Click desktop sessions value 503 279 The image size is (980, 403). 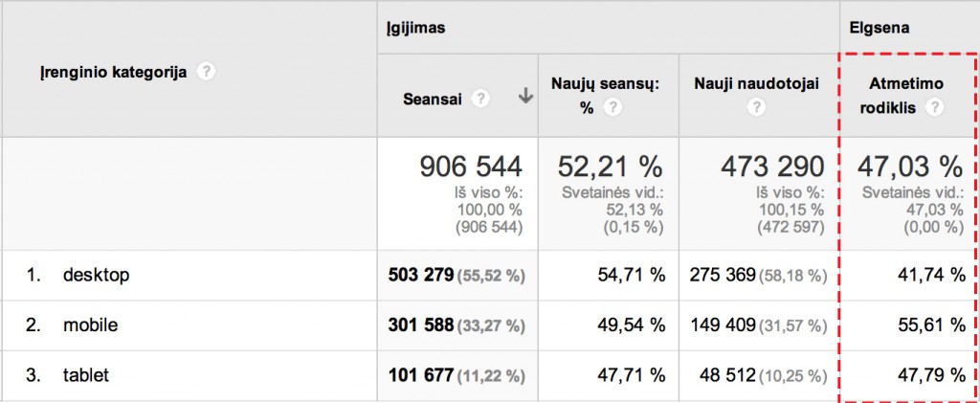click(x=420, y=276)
